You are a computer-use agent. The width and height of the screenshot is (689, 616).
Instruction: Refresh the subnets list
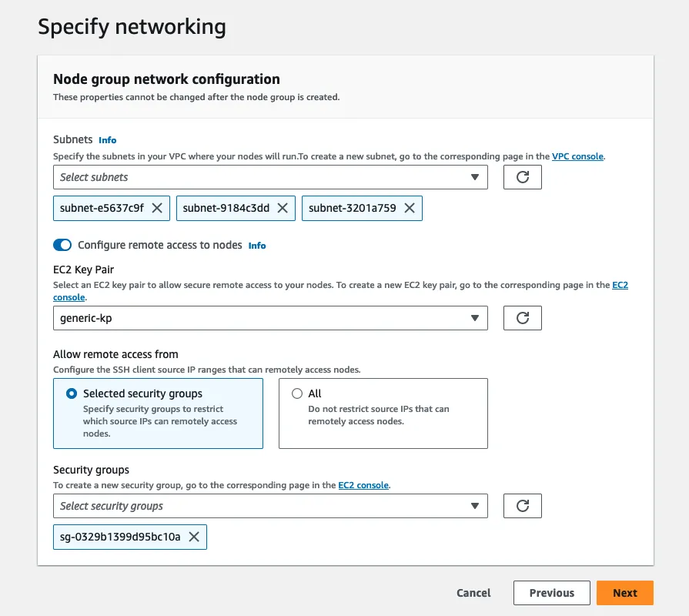(522, 177)
